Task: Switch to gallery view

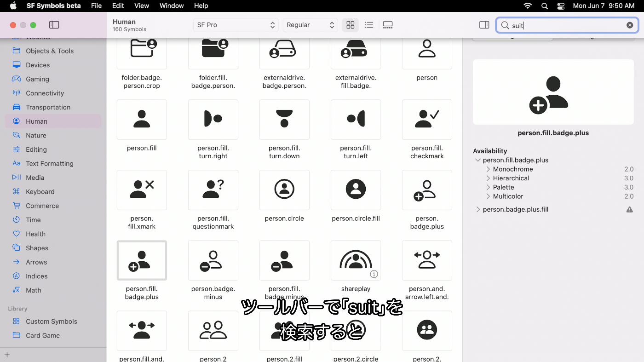Action: point(388,25)
